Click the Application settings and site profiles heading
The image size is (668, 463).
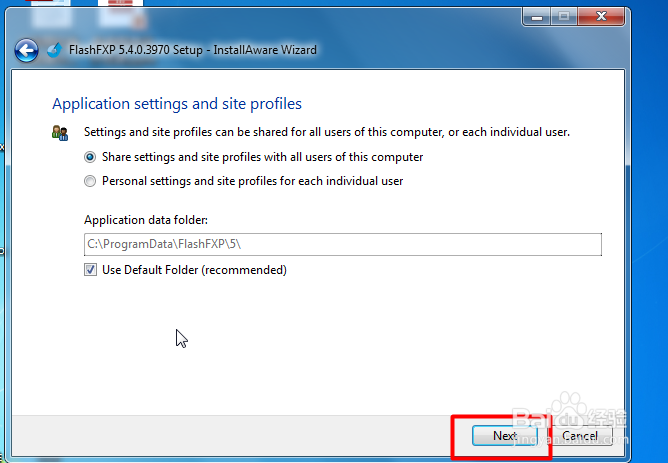tap(177, 104)
